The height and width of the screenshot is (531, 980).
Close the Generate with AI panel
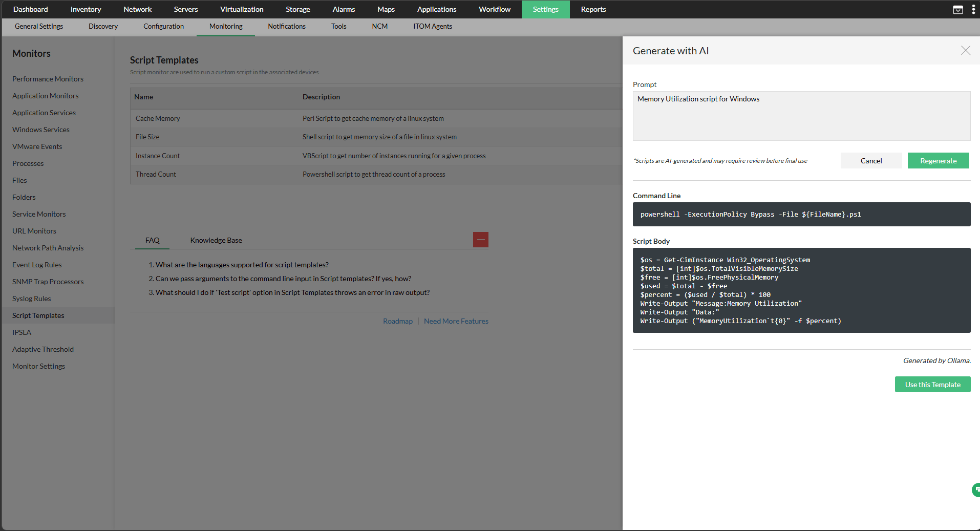(965, 50)
